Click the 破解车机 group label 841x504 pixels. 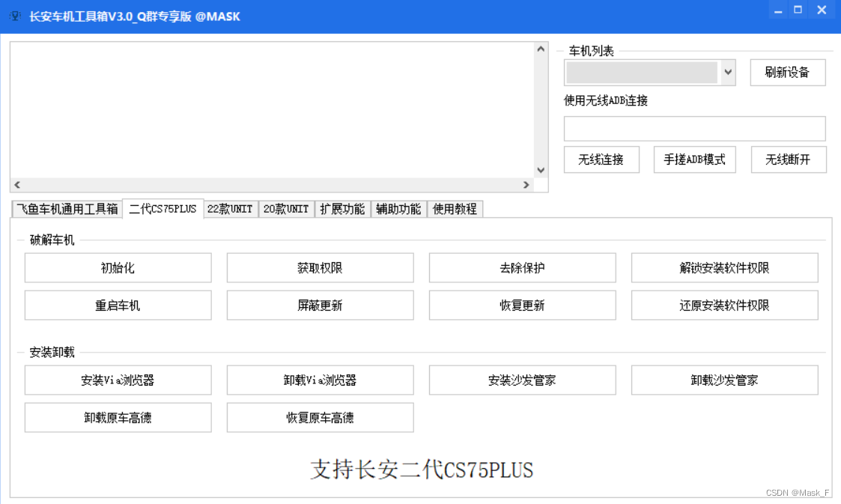pyautogui.click(x=52, y=240)
